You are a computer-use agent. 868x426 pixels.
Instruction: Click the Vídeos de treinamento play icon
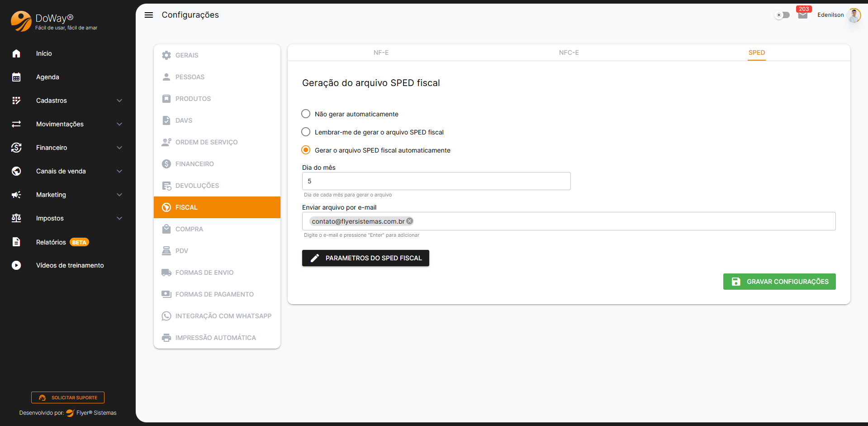pyautogui.click(x=16, y=265)
